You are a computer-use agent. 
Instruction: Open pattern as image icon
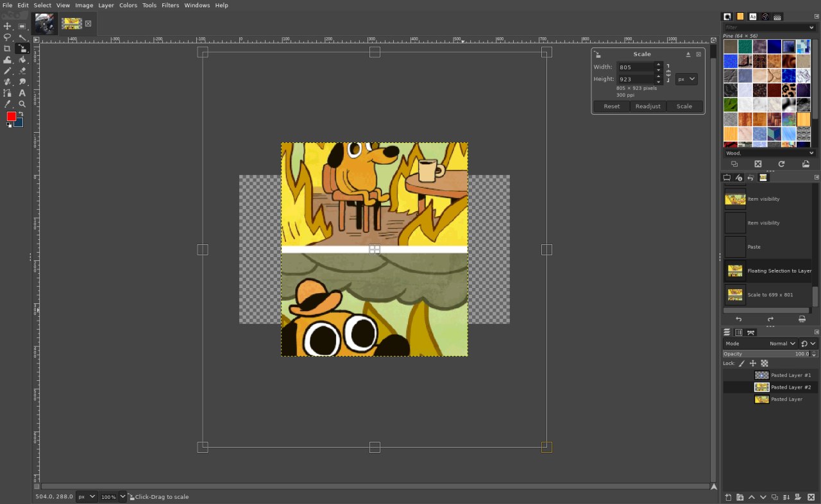[x=806, y=164]
